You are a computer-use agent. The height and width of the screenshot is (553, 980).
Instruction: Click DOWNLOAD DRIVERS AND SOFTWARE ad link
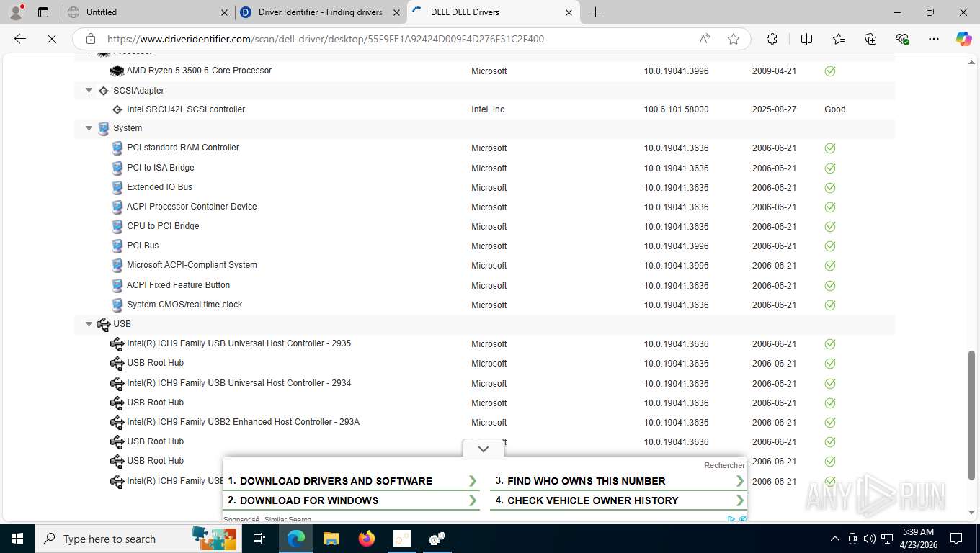pos(336,481)
